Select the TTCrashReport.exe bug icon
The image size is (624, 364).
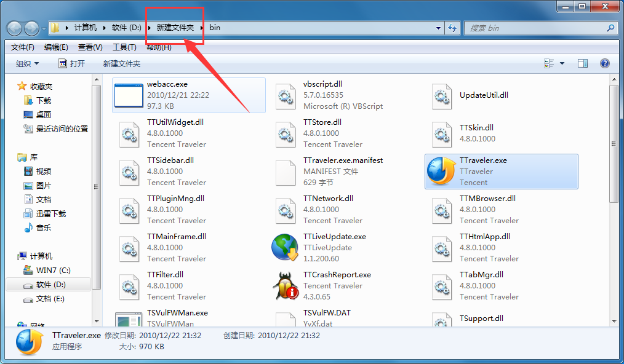click(285, 286)
